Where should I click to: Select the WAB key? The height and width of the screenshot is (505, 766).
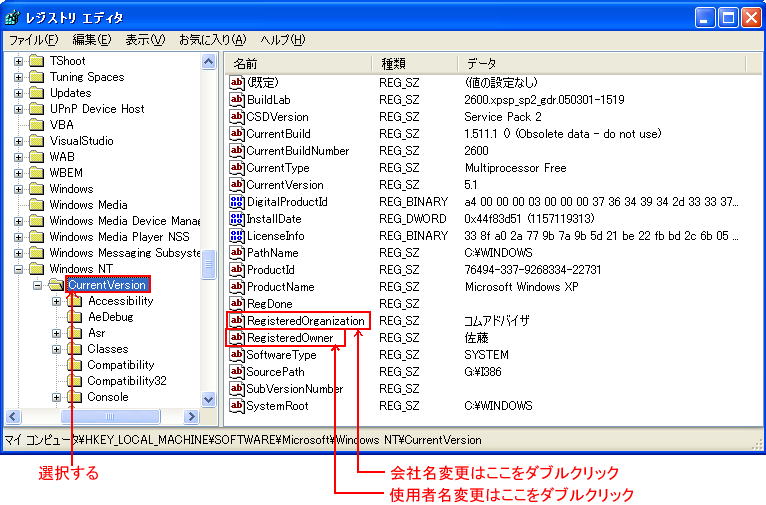62,157
